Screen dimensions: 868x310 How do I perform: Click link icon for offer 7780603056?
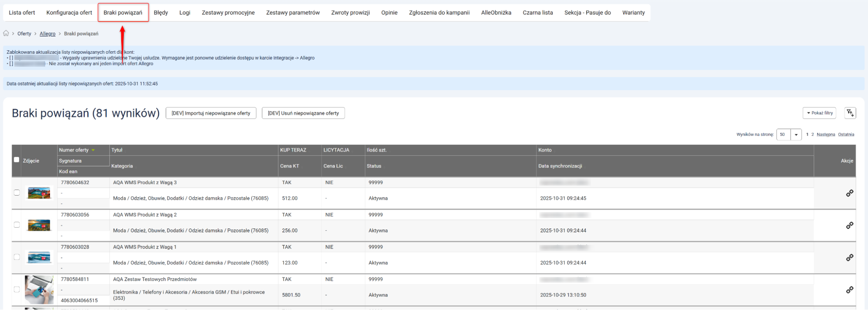(x=849, y=225)
